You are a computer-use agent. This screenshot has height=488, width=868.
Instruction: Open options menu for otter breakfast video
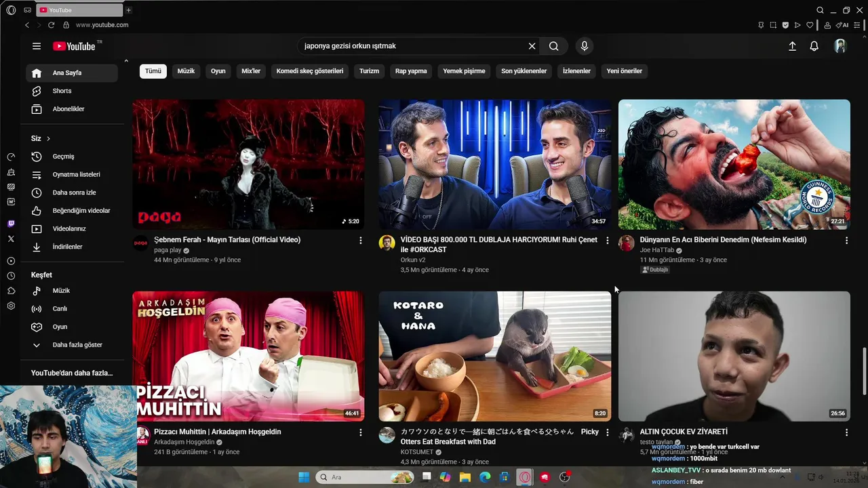(607, 432)
